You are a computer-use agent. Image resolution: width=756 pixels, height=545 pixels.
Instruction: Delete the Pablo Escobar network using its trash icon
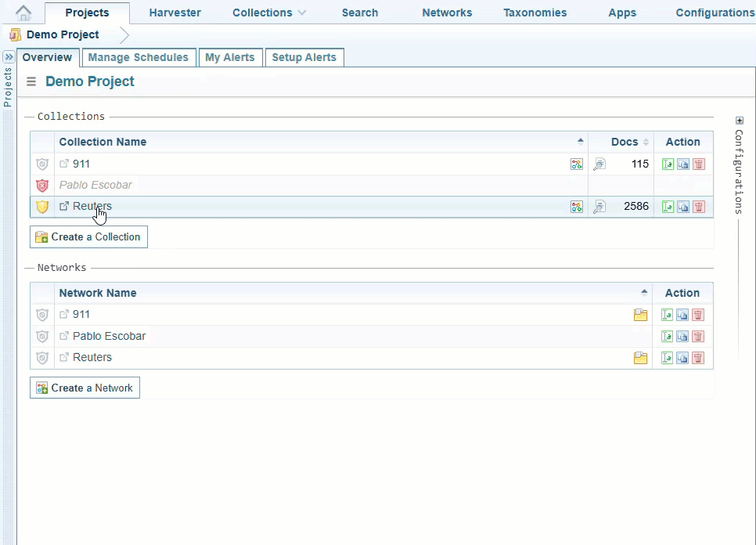[x=698, y=337]
